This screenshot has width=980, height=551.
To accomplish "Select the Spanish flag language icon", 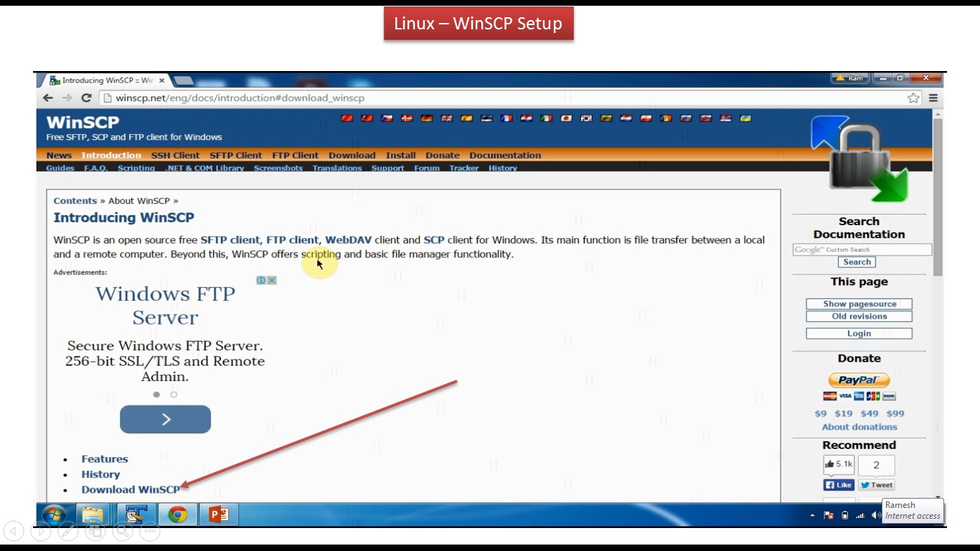I will click(466, 118).
